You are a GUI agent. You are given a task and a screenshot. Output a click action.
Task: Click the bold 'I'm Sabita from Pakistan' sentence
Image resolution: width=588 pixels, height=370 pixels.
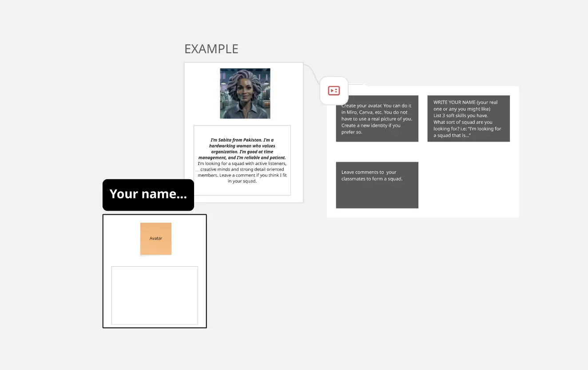click(242, 140)
